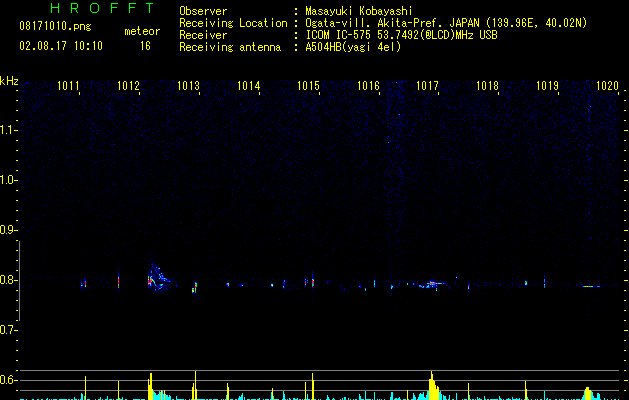This screenshot has height=400, width=629.
Task: Click the meteor count value 16
Action: click(x=145, y=46)
